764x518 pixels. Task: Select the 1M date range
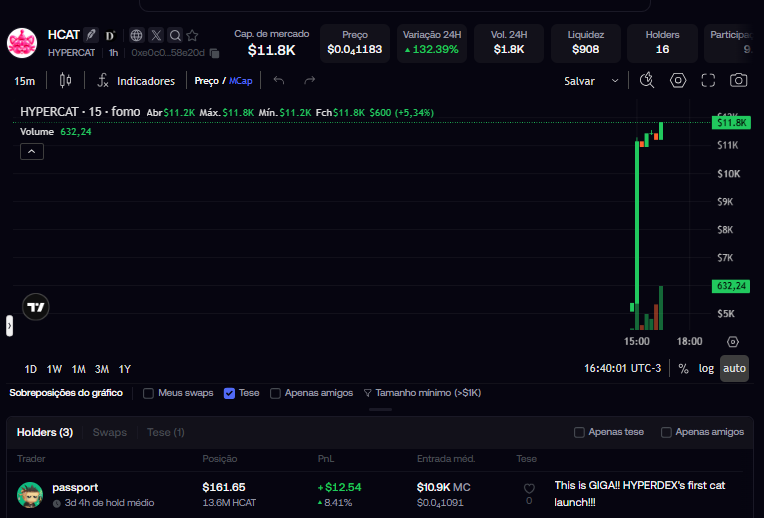click(78, 369)
